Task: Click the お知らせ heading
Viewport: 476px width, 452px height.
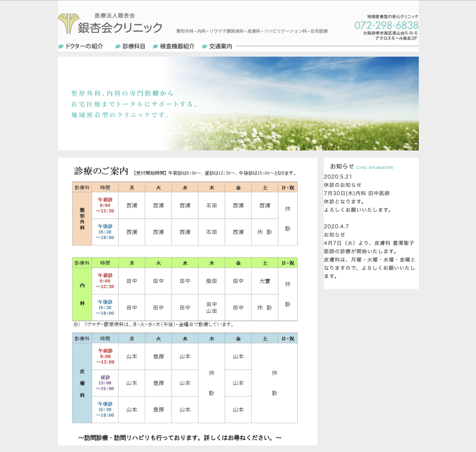Action: pos(342,166)
